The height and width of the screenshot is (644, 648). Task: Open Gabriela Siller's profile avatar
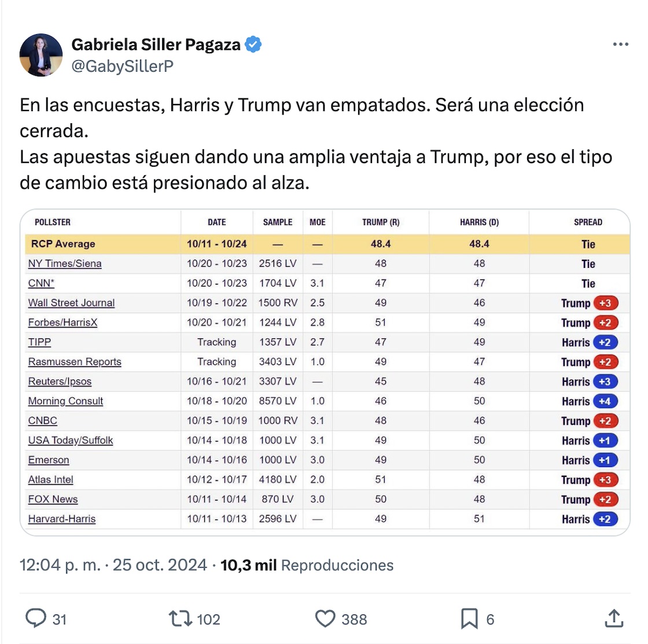click(41, 55)
